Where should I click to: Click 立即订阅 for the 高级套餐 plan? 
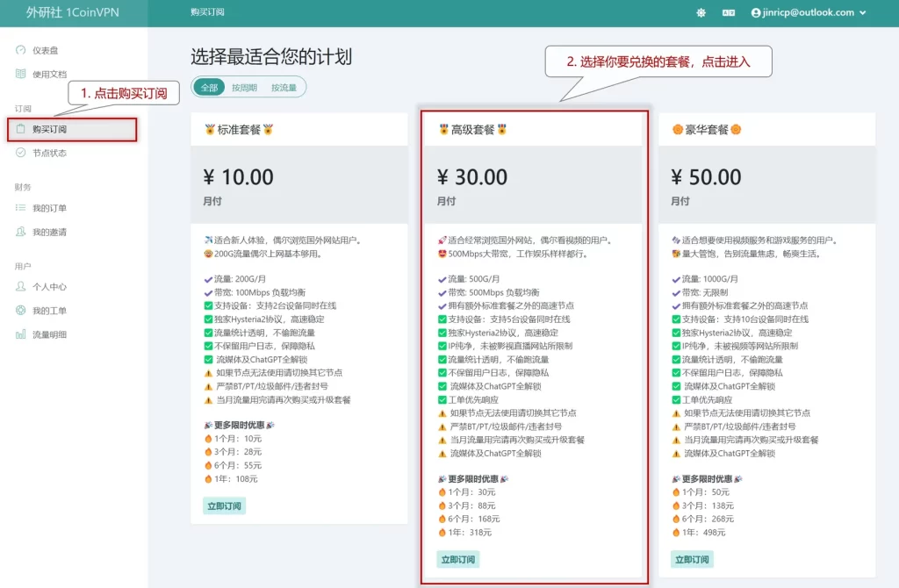pyautogui.click(x=457, y=558)
